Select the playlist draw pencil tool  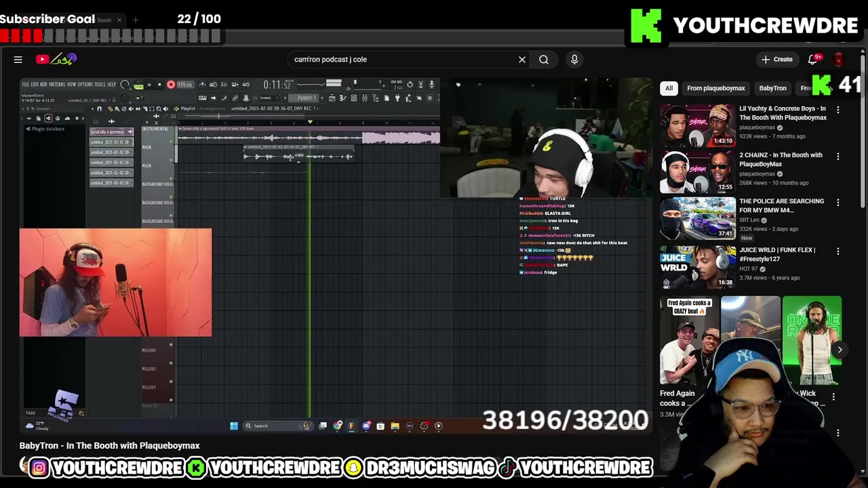click(x=110, y=109)
